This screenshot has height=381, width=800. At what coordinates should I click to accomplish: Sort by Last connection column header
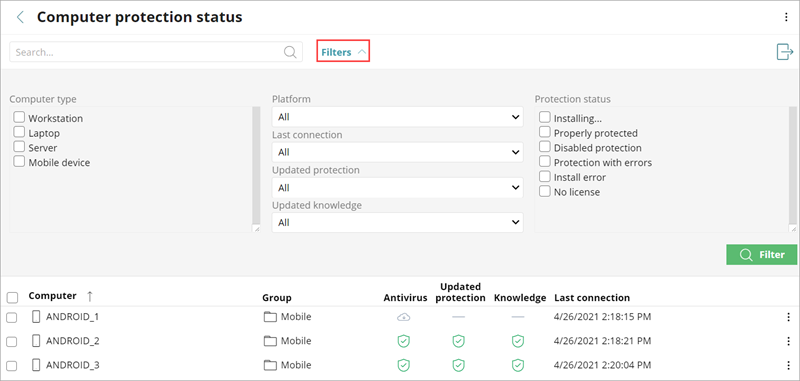pos(592,297)
